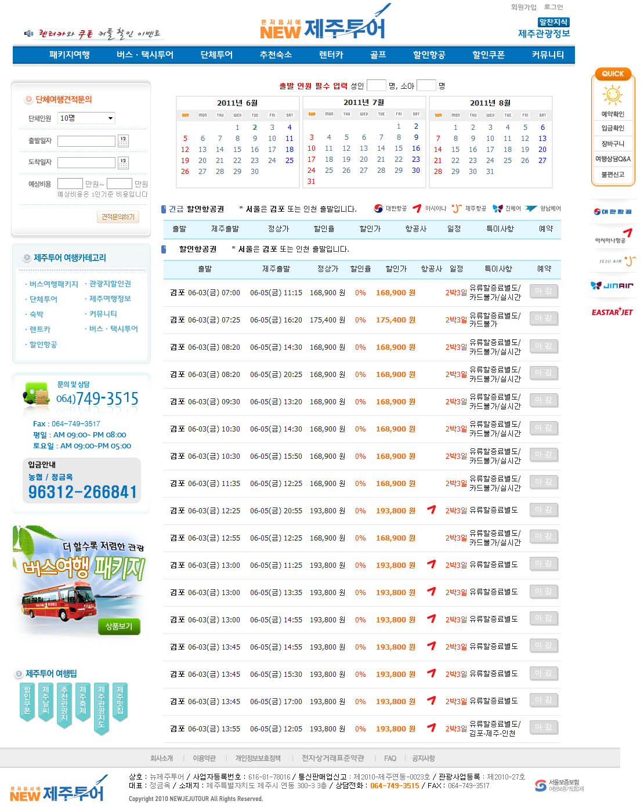644x812 pixels.
Task: Click the 대한항공 icon in the airline legend
Action: (x=378, y=209)
